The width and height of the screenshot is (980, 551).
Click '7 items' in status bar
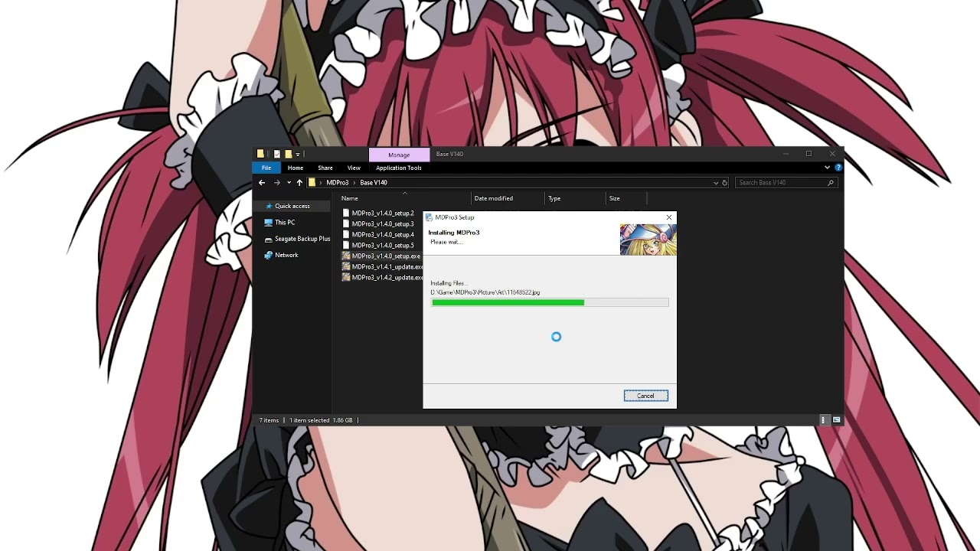coord(269,420)
